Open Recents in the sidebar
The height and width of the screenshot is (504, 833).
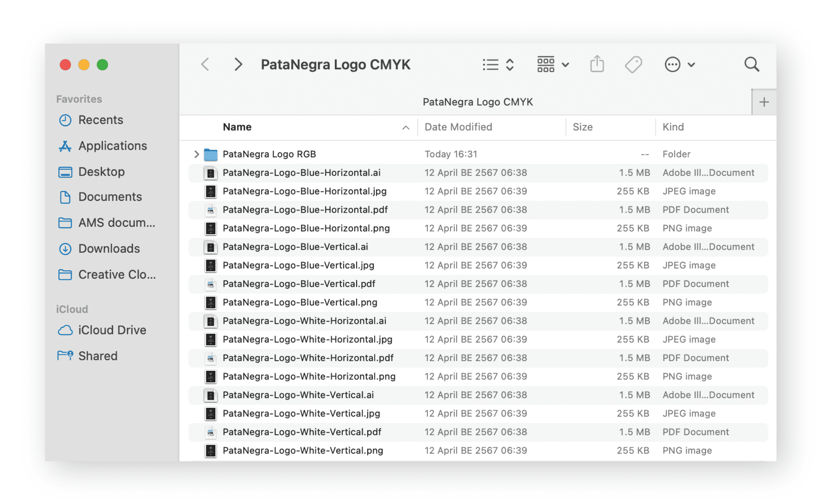100,120
